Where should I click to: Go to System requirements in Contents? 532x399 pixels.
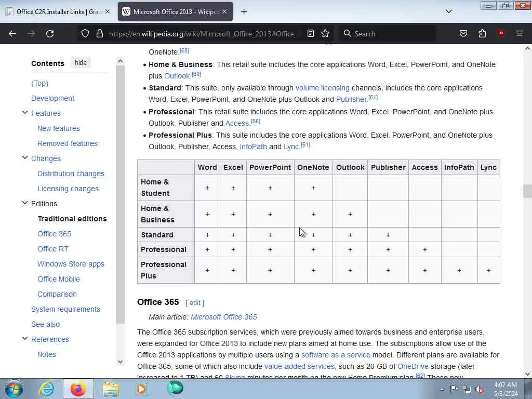[66, 309]
